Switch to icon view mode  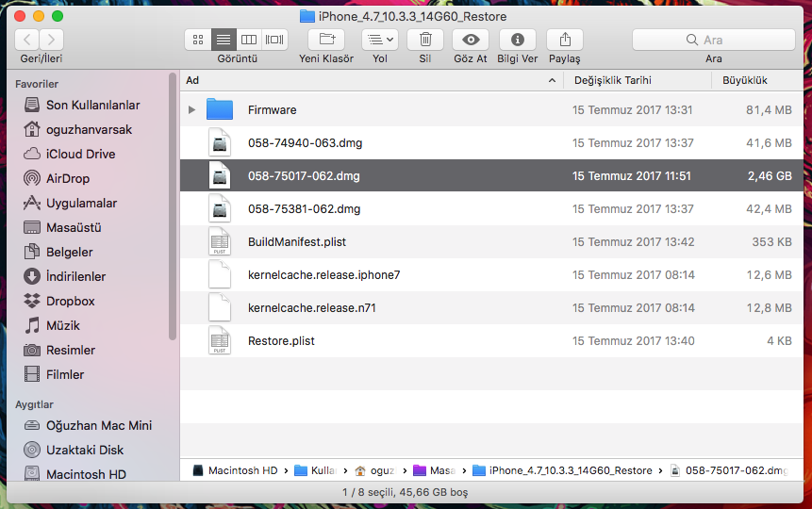198,40
